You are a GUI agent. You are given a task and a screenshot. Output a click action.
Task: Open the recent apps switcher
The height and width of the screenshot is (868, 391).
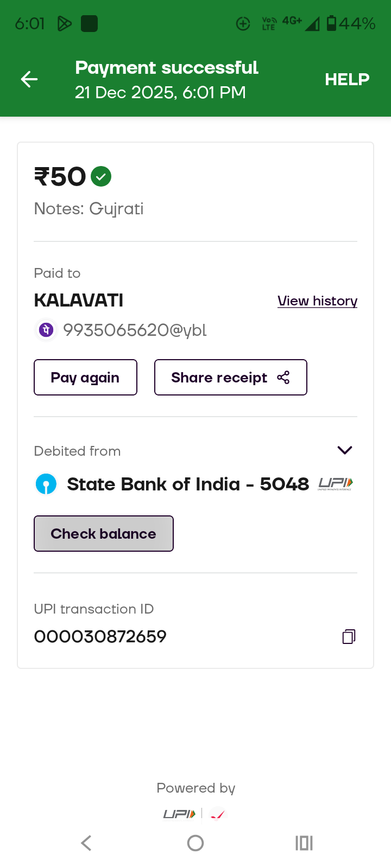pos(304,843)
